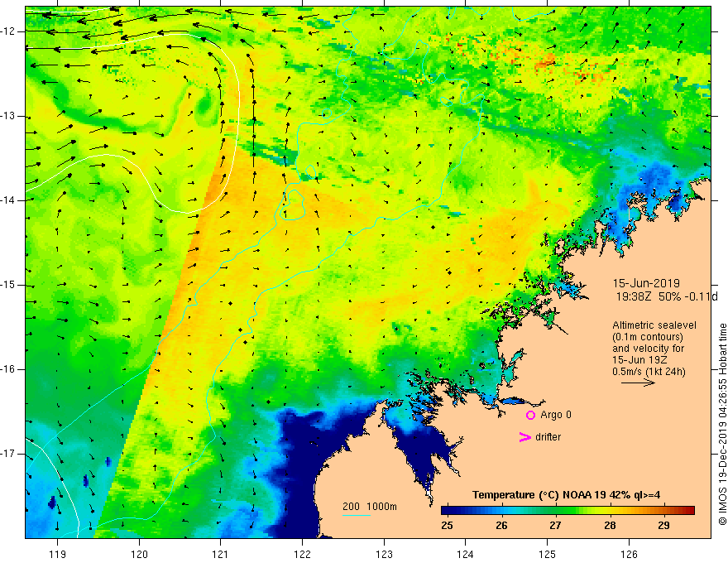
Task: Click the 'Argo 0' label
Action: [556, 415]
